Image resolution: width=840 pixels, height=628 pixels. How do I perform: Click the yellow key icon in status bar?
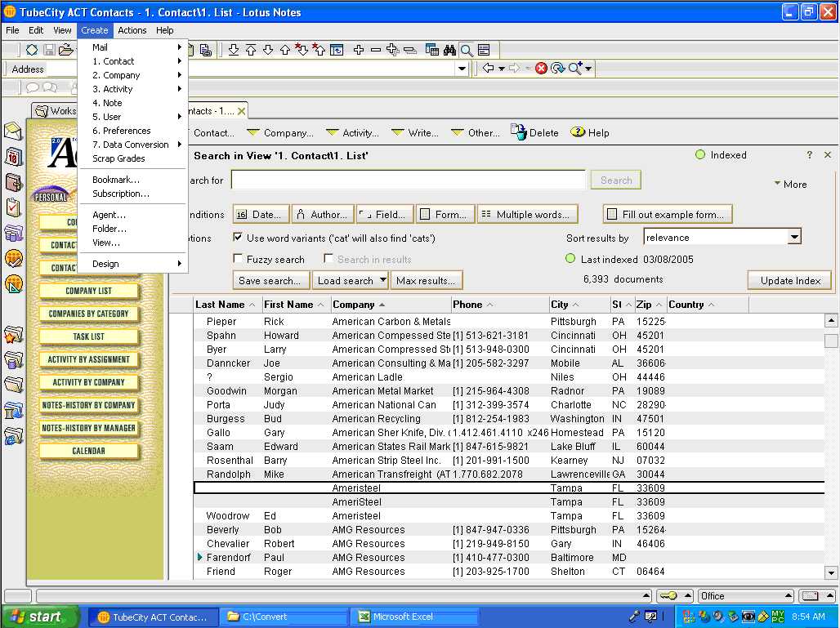coord(668,596)
